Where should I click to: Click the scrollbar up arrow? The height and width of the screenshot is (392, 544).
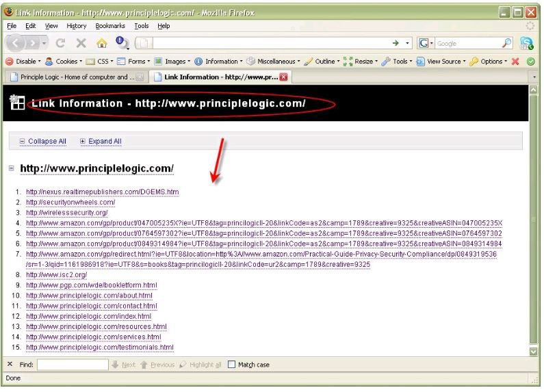coord(534,90)
